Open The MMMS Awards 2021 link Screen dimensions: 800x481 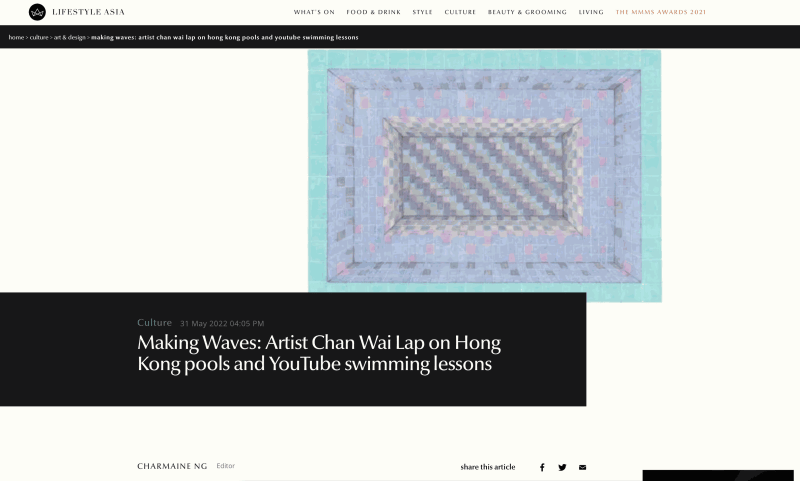tap(661, 12)
